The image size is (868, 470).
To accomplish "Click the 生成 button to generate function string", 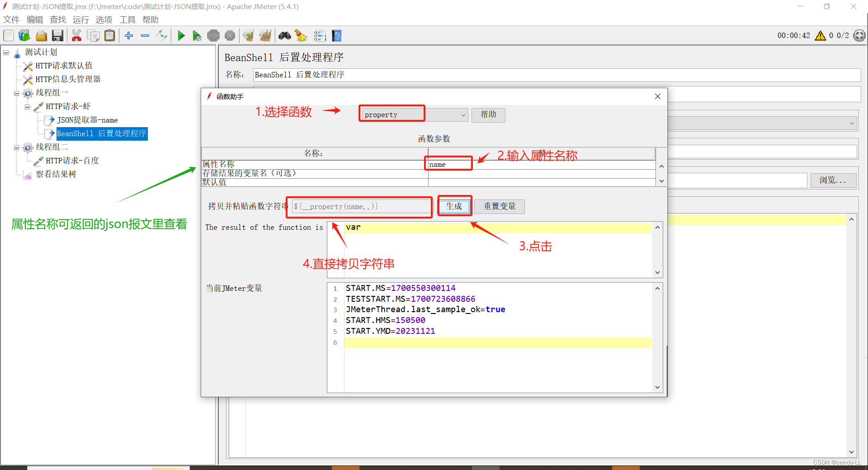I will tap(454, 206).
